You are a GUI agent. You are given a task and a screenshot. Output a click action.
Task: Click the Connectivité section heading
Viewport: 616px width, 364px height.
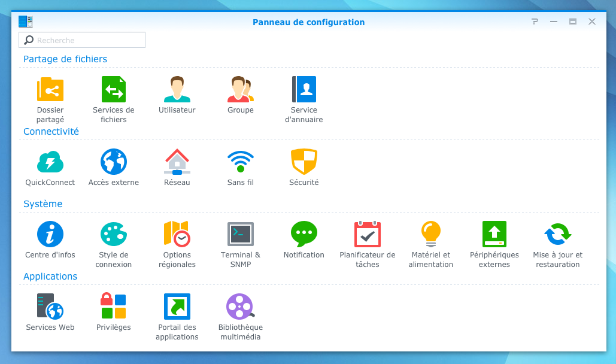coord(51,131)
